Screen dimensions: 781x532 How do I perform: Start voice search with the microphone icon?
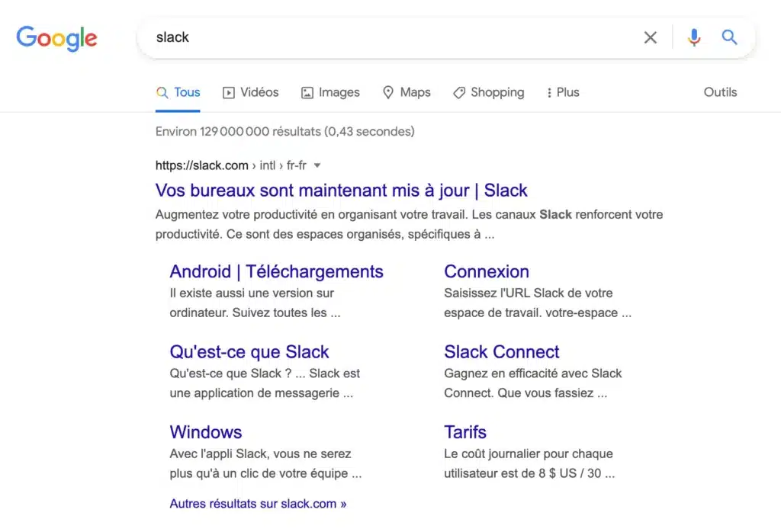(x=693, y=37)
